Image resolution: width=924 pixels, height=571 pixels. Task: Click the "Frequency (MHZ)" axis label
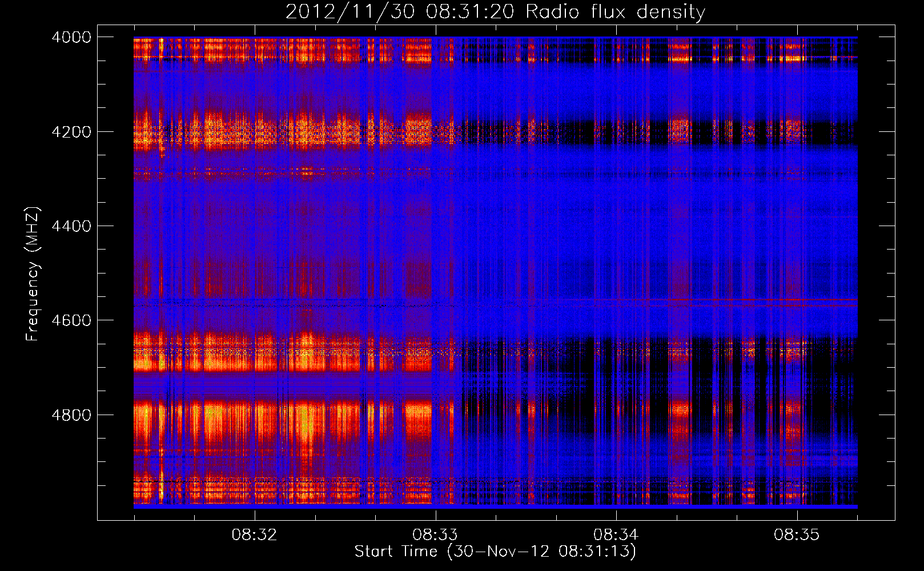(33, 274)
